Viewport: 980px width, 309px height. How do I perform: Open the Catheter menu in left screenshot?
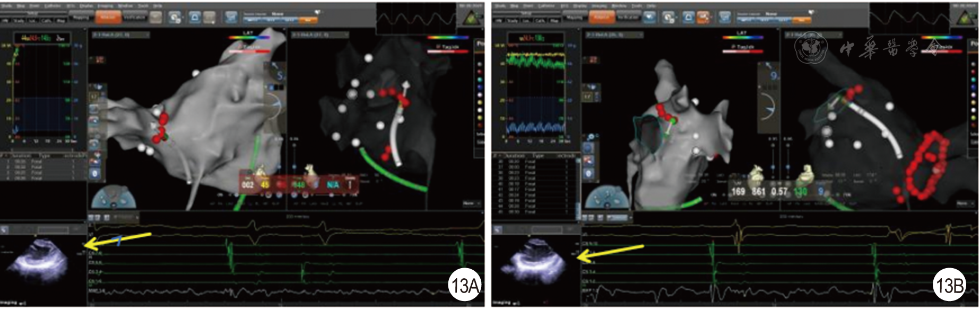tap(53, 6)
